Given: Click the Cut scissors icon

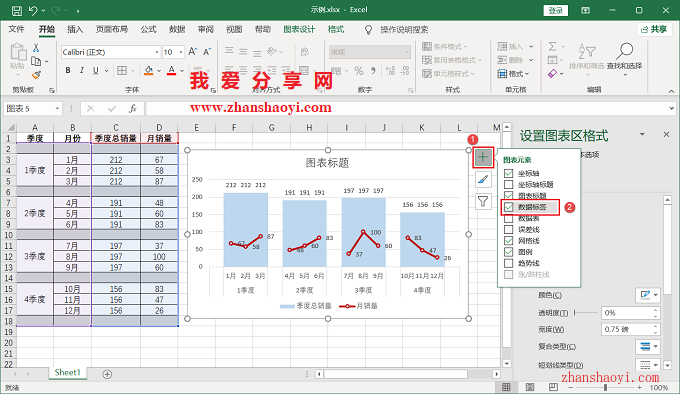Looking at the screenshot, I should pos(36,47).
